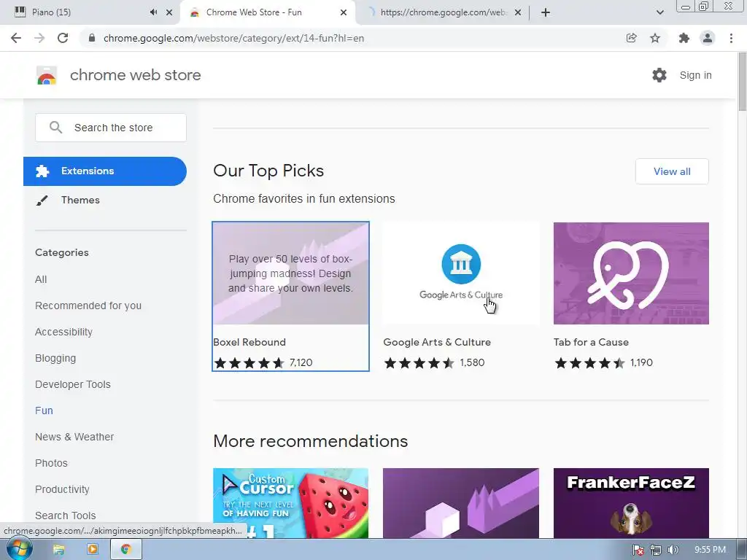
Task: View site info via the padlock icon
Action: 92,38
